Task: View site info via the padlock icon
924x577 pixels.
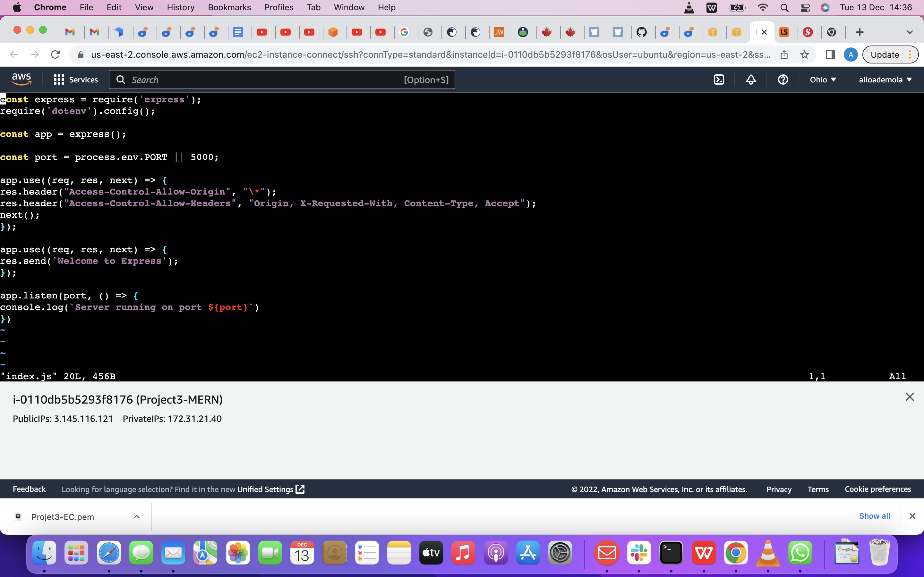Action: (x=81, y=54)
